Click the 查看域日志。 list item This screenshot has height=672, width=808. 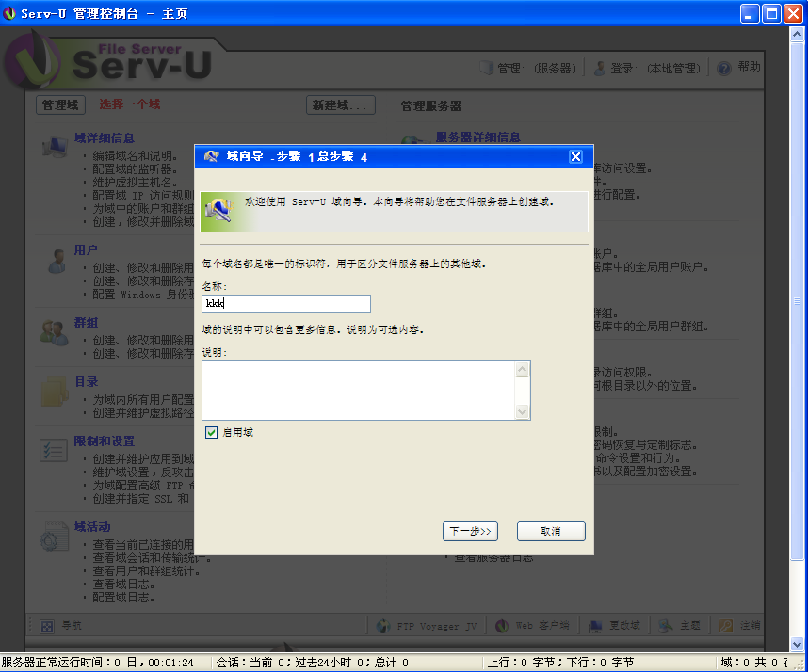pos(123,584)
